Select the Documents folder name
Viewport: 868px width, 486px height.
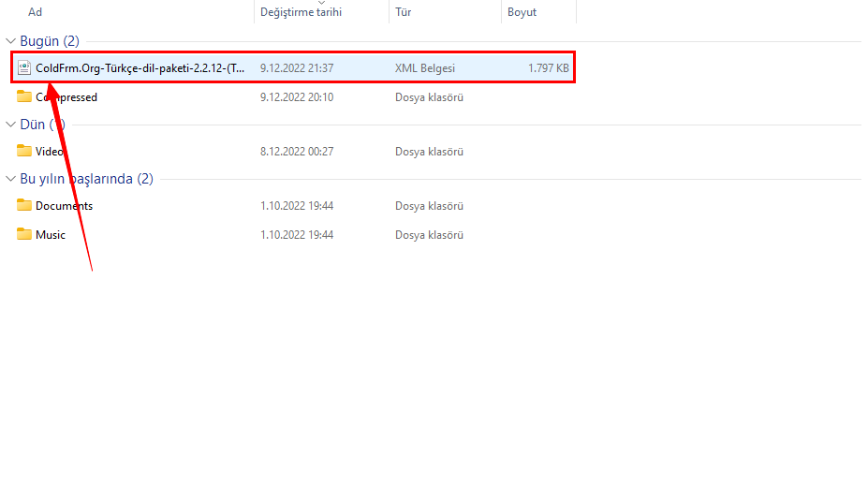pyautogui.click(x=65, y=206)
